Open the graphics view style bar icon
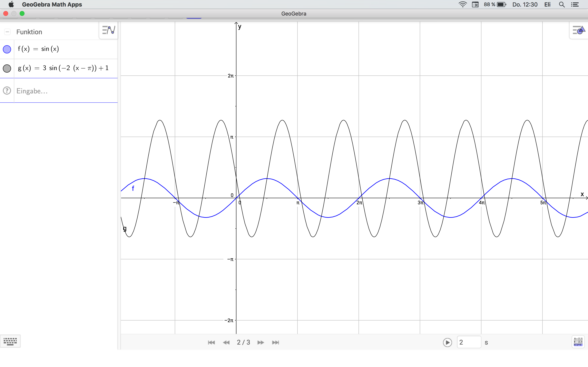 coord(579,30)
